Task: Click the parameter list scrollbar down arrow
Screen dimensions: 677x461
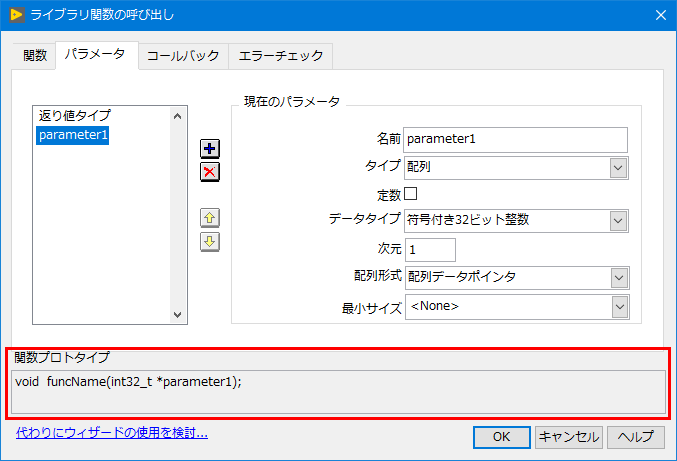Action: point(178,314)
